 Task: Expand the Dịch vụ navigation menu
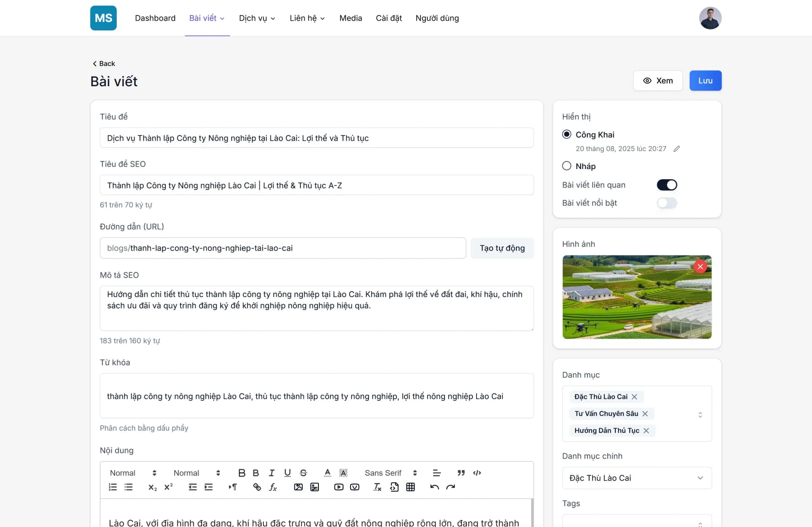coord(257,18)
